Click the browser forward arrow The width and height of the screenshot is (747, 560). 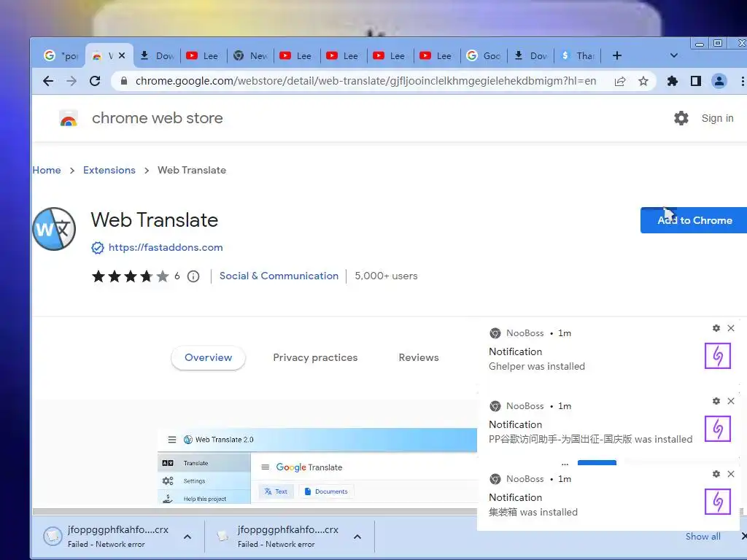71,81
